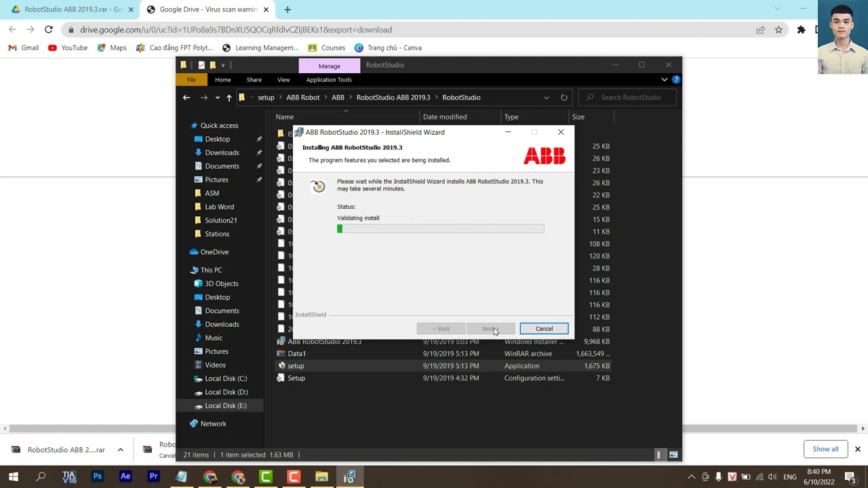Close the browser downloads bar
The width and height of the screenshot is (868, 488).
[x=857, y=449]
